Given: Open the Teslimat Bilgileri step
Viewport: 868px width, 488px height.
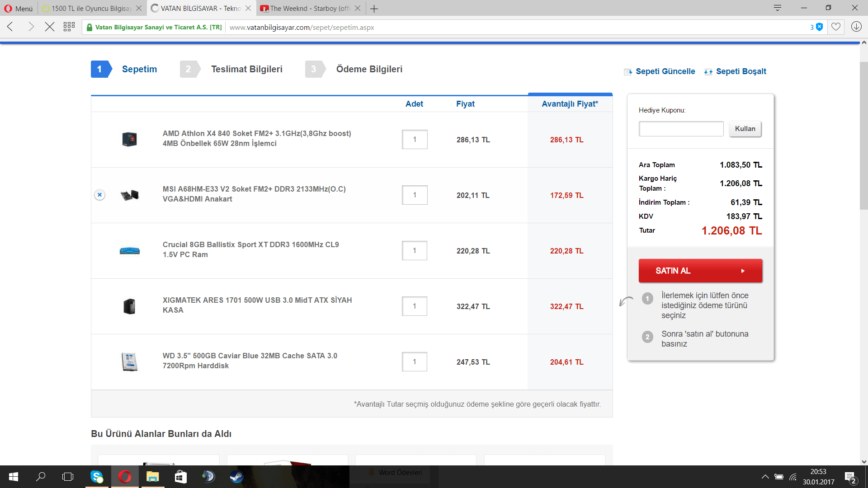Looking at the screenshot, I should 246,69.
